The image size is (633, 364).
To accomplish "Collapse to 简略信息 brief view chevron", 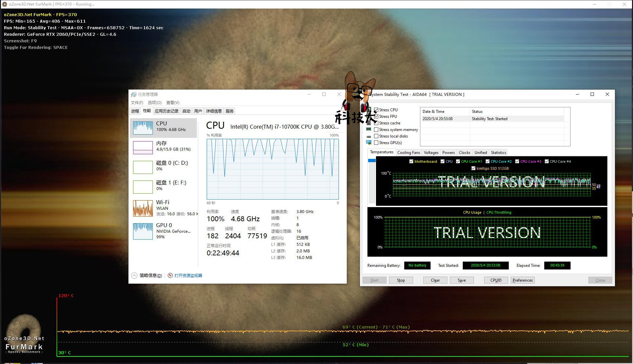I will 134,275.
